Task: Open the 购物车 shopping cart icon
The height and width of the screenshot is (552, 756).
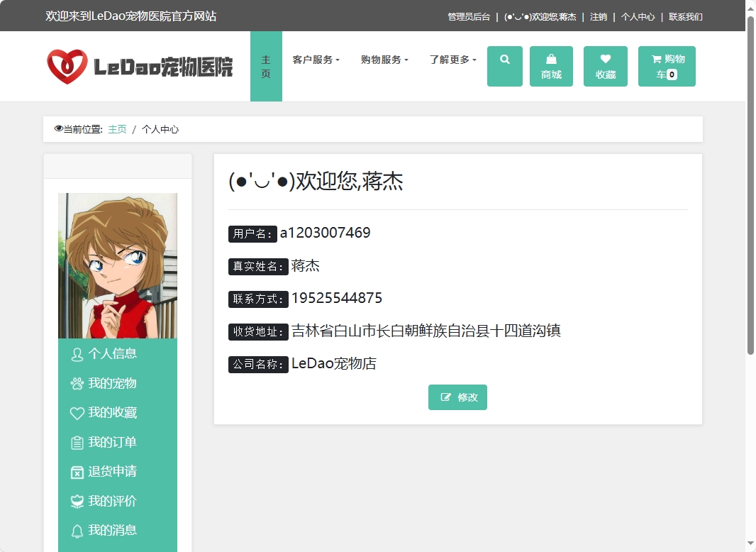Action: point(666,65)
